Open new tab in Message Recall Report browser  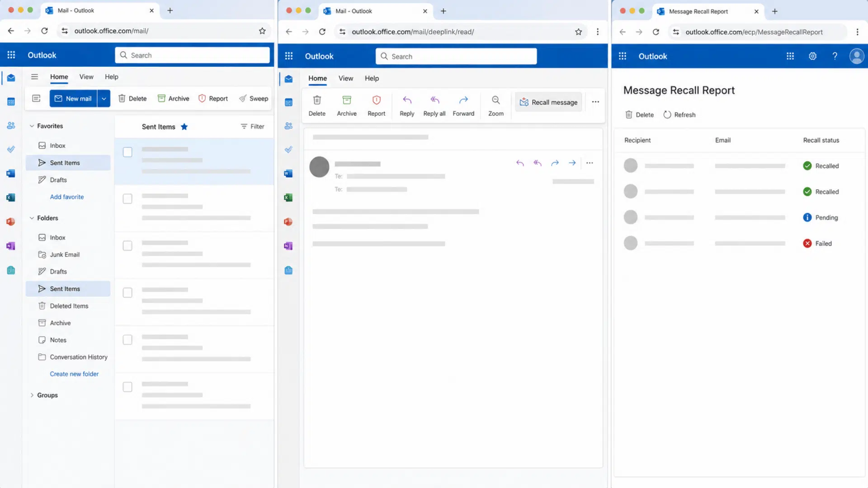[x=774, y=11]
